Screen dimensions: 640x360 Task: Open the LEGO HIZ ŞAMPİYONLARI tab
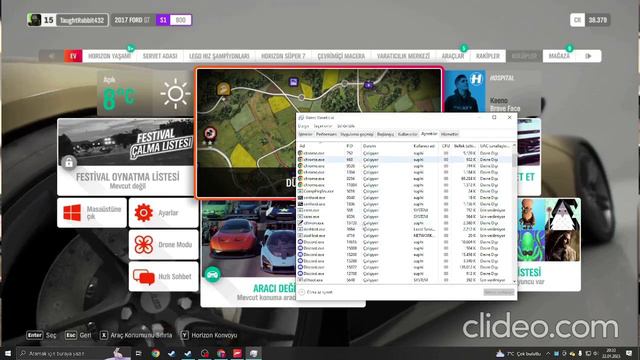219,56
